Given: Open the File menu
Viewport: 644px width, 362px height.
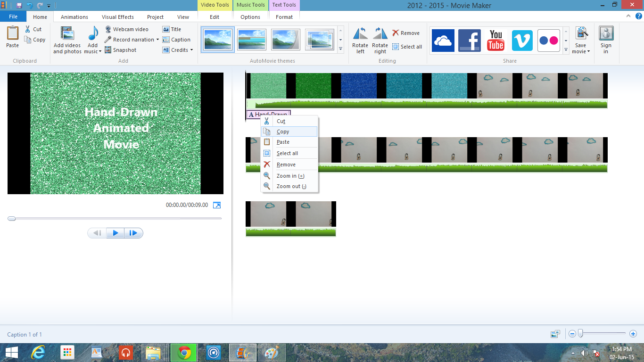Looking at the screenshot, I should pyautogui.click(x=13, y=16).
